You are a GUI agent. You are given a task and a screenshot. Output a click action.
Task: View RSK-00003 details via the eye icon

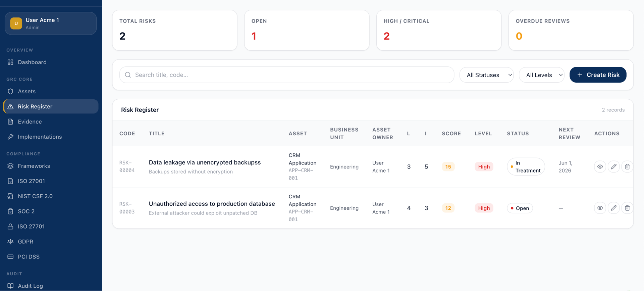pyautogui.click(x=600, y=208)
